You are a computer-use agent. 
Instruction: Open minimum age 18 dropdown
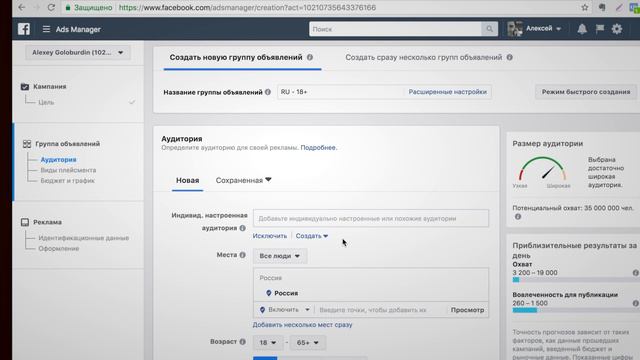[268, 342]
